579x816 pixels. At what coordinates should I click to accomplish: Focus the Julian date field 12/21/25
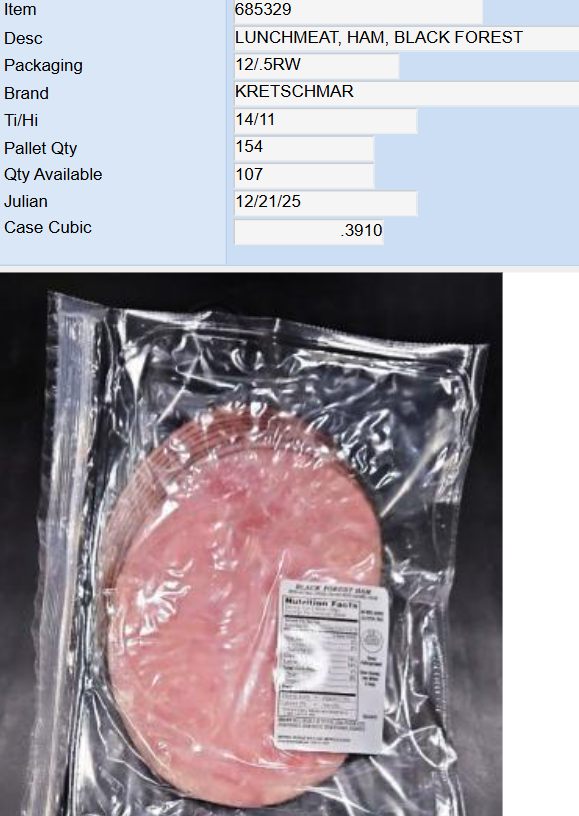click(x=326, y=202)
